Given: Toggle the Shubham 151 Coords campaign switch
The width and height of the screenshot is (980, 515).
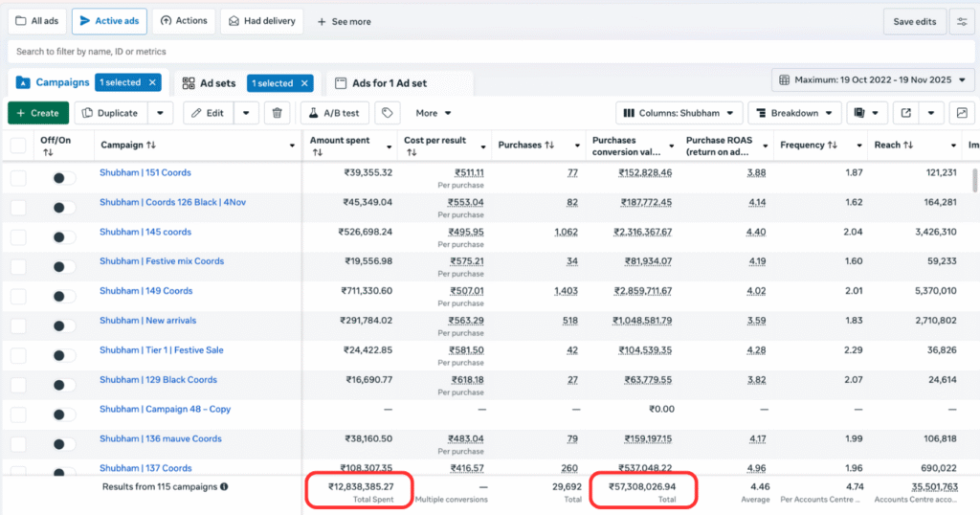Looking at the screenshot, I should (x=63, y=178).
